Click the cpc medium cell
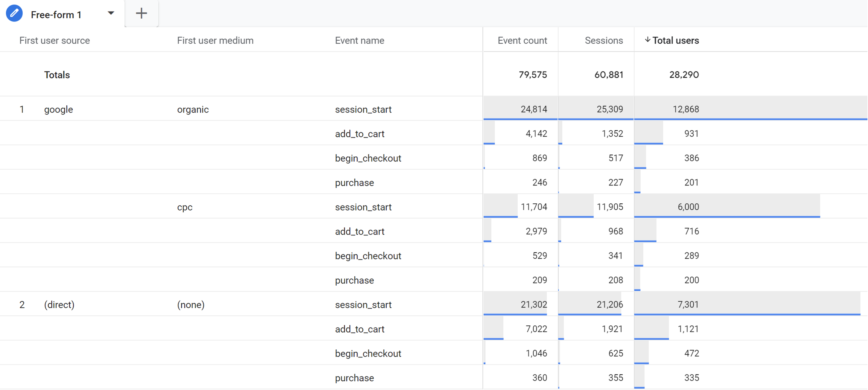 [x=184, y=207]
